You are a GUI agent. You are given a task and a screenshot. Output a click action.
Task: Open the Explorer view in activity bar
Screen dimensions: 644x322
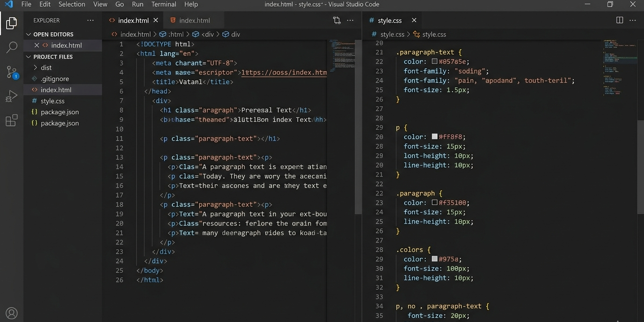point(11,22)
